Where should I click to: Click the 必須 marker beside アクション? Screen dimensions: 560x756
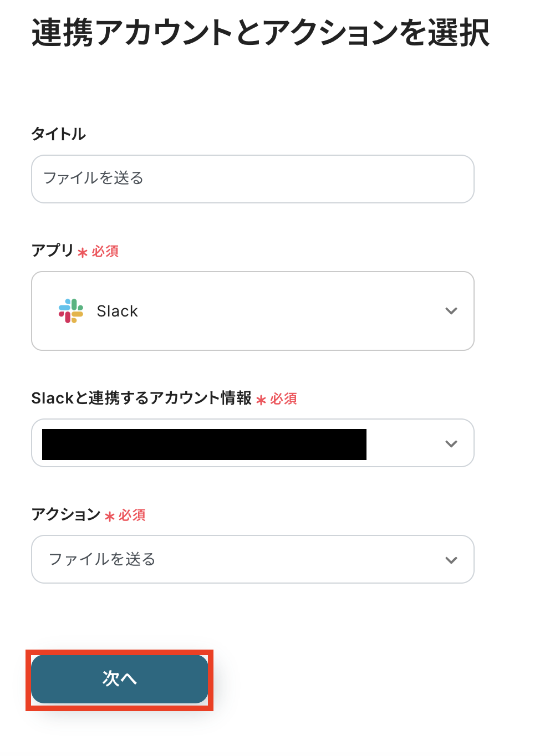(132, 515)
